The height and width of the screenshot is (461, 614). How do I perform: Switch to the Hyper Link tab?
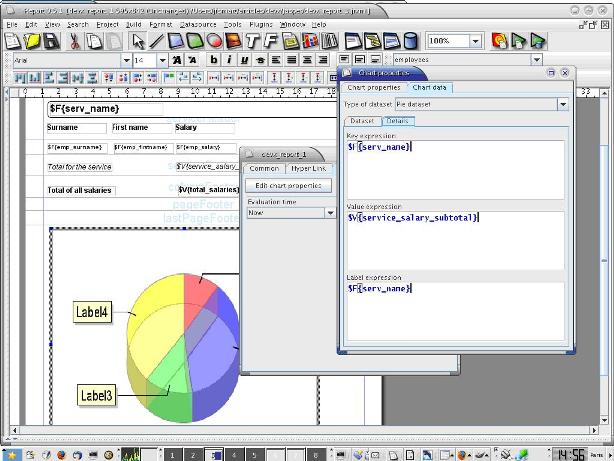307,168
